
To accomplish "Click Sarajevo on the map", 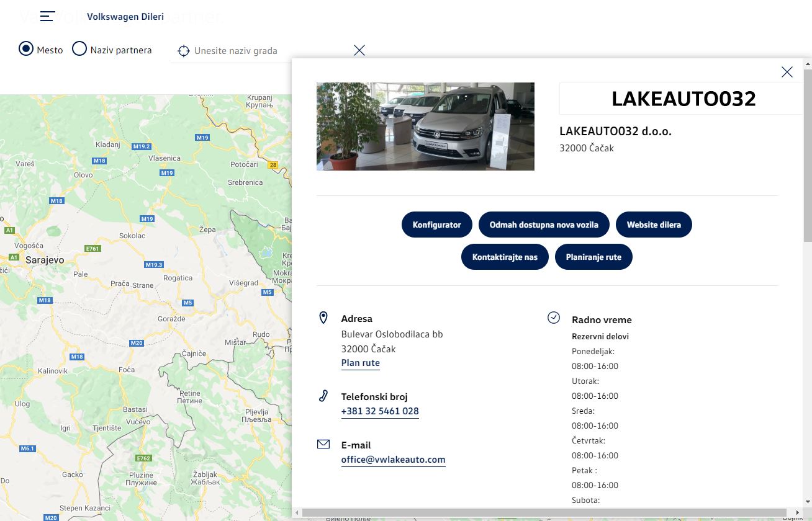I will point(45,260).
